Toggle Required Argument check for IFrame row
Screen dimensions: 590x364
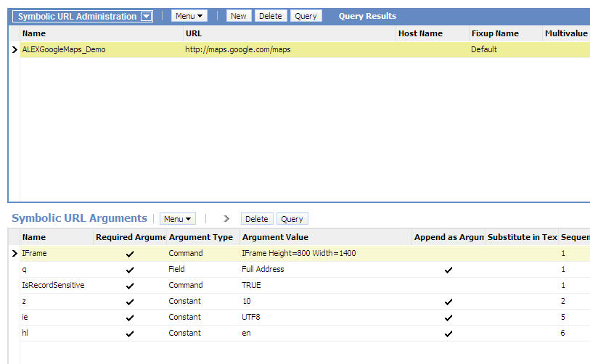(130, 255)
